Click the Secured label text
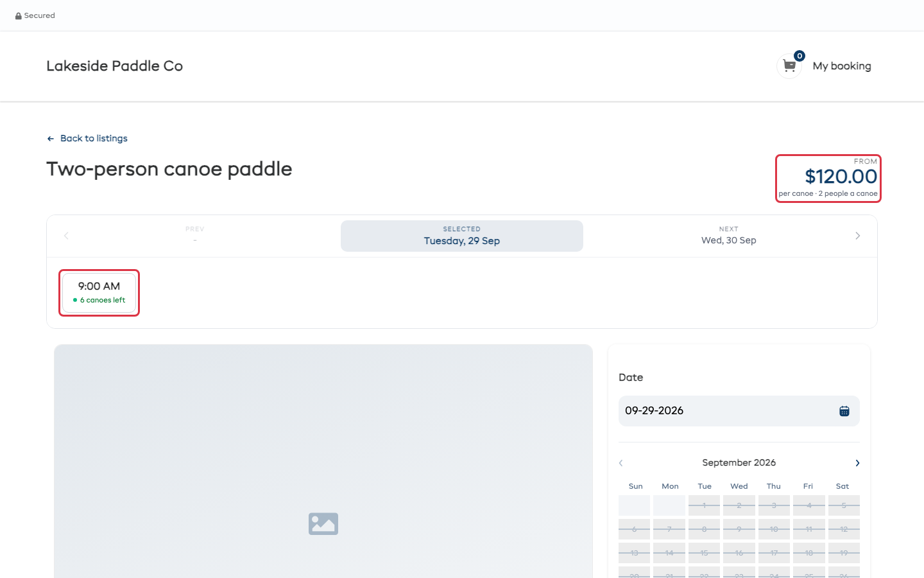Screen dimensions: 924x578 tap(40, 16)
